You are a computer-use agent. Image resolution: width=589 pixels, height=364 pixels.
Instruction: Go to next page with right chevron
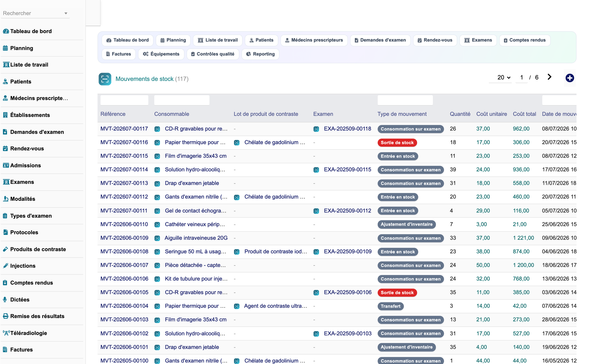(549, 77)
